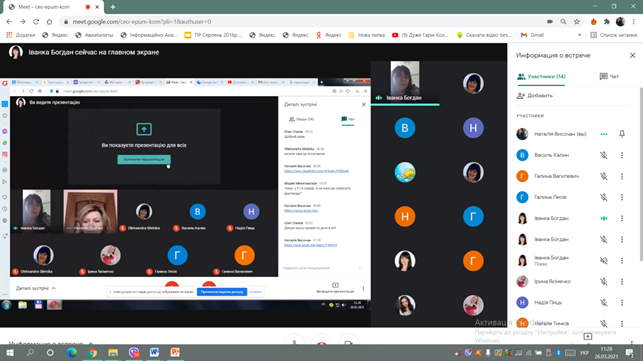Open Chrome three-dot menu
Viewport: 643px width, 361px height.
coord(634,22)
